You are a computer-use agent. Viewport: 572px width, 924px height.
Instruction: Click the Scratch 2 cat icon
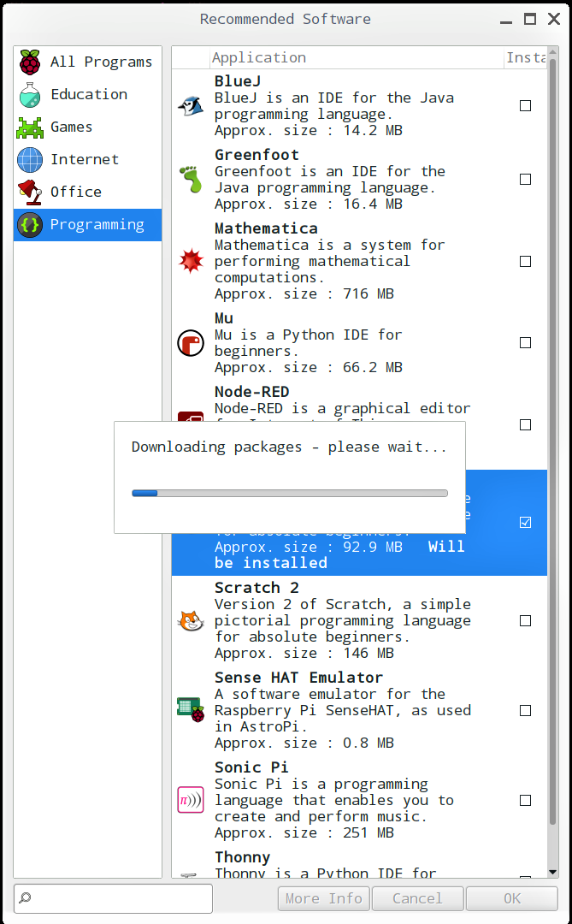[x=191, y=620]
